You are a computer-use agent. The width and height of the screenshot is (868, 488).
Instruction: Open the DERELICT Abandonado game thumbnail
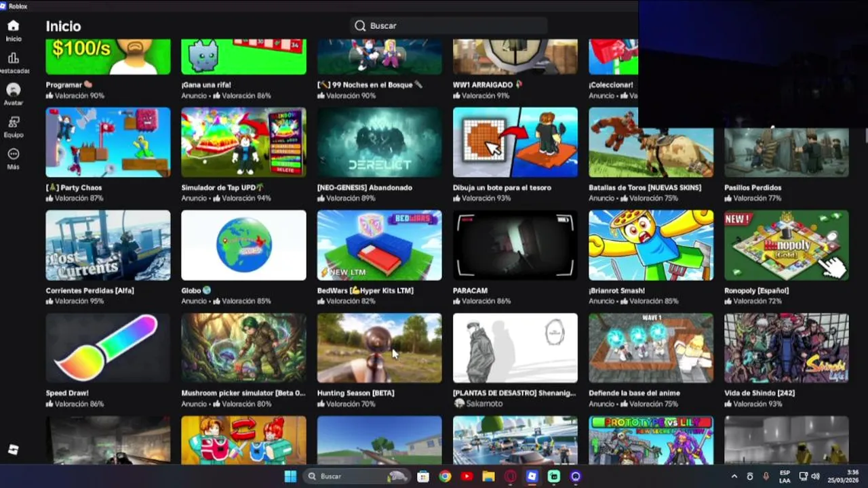point(379,142)
